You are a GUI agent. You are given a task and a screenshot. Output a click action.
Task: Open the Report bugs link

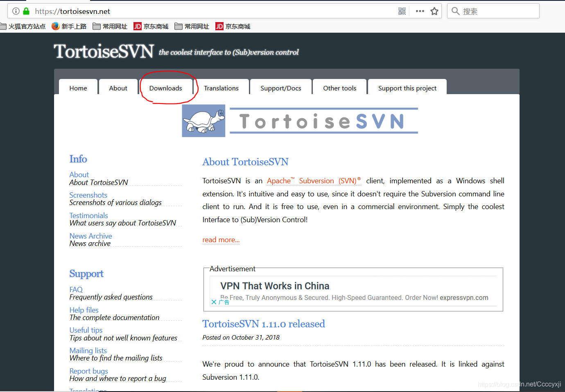[88, 371]
